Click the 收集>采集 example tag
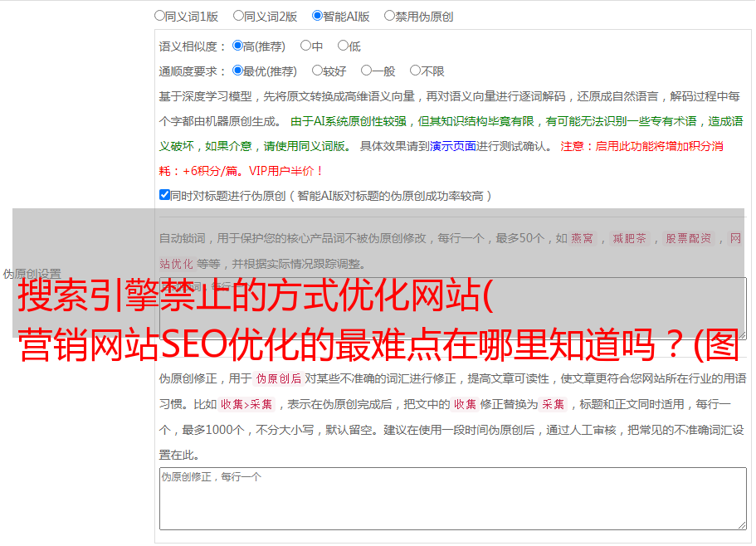Screen dimensions: 756x546 [246, 404]
